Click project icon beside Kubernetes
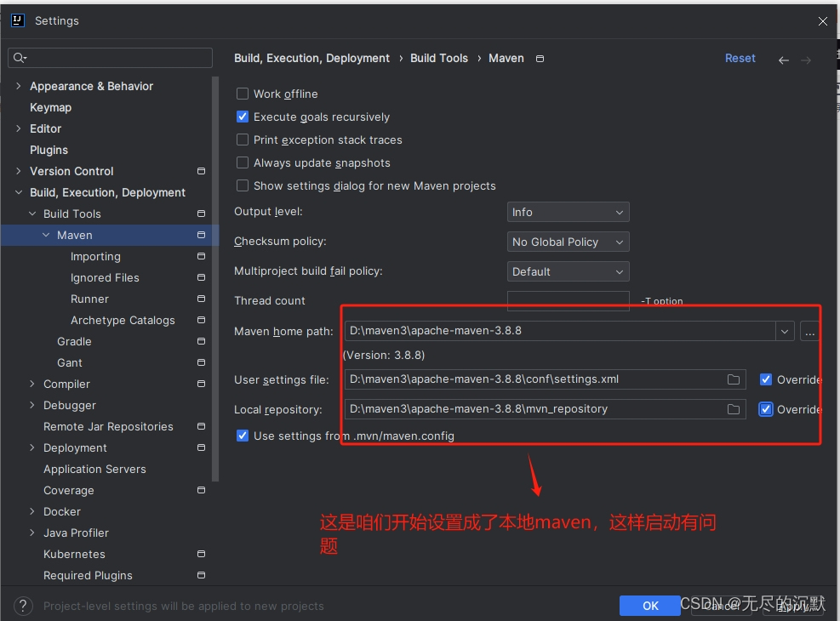 coord(202,554)
